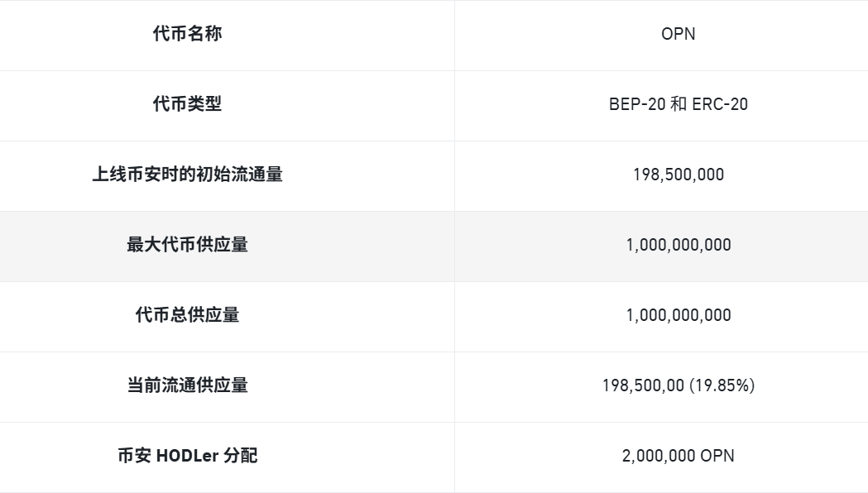Click the 分配 text after HODLer

pos(241,456)
